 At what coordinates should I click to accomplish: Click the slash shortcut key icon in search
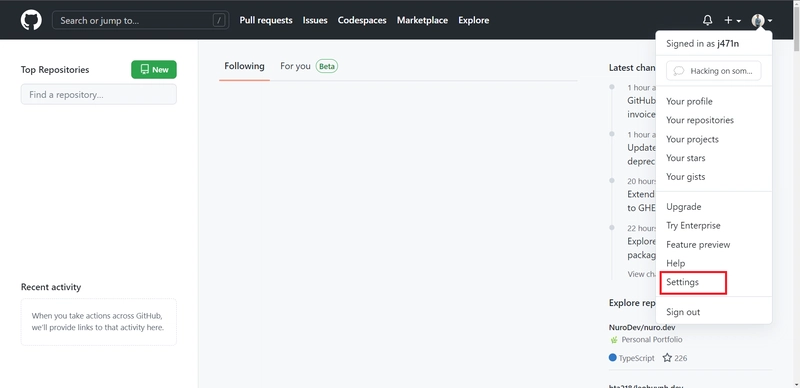tap(219, 20)
